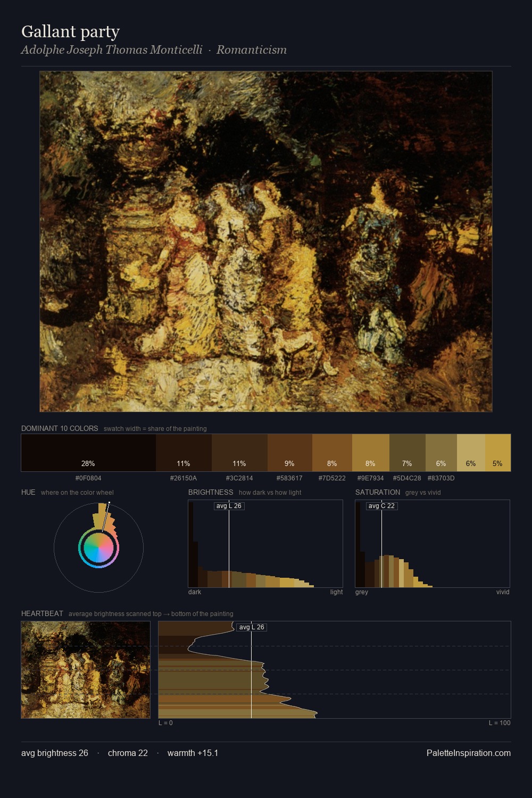Choose the 7% olive swatch #5D4C28
The width and height of the screenshot is (532, 798).
[408, 453]
